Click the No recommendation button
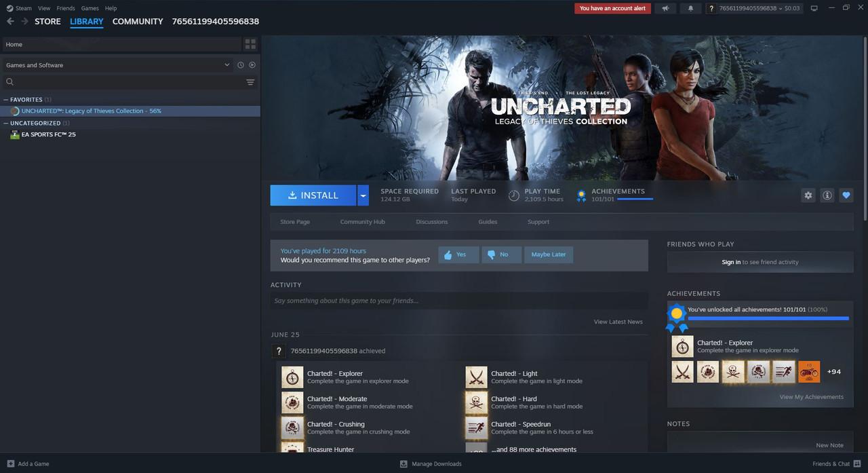868x473 pixels. click(x=502, y=254)
